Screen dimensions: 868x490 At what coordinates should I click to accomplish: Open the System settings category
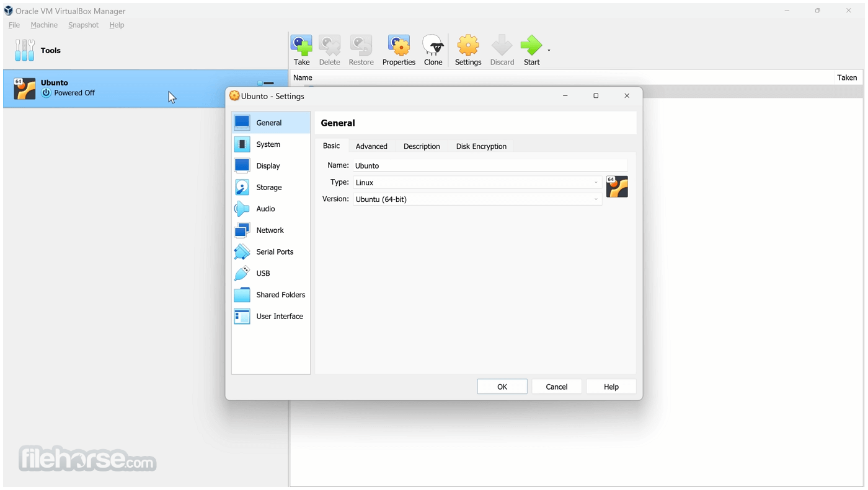tap(271, 144)
